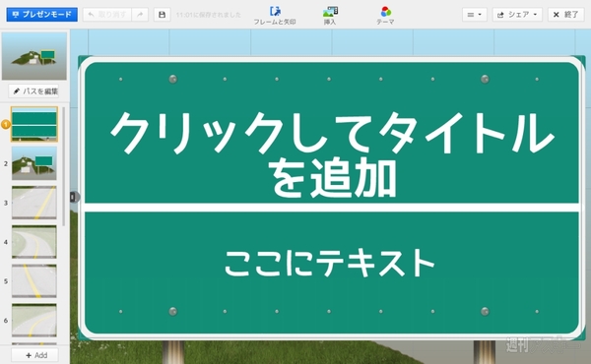Start the プレゼンモード presentation mode
This screenshot has width=591, height=364.
pos(41,15)
